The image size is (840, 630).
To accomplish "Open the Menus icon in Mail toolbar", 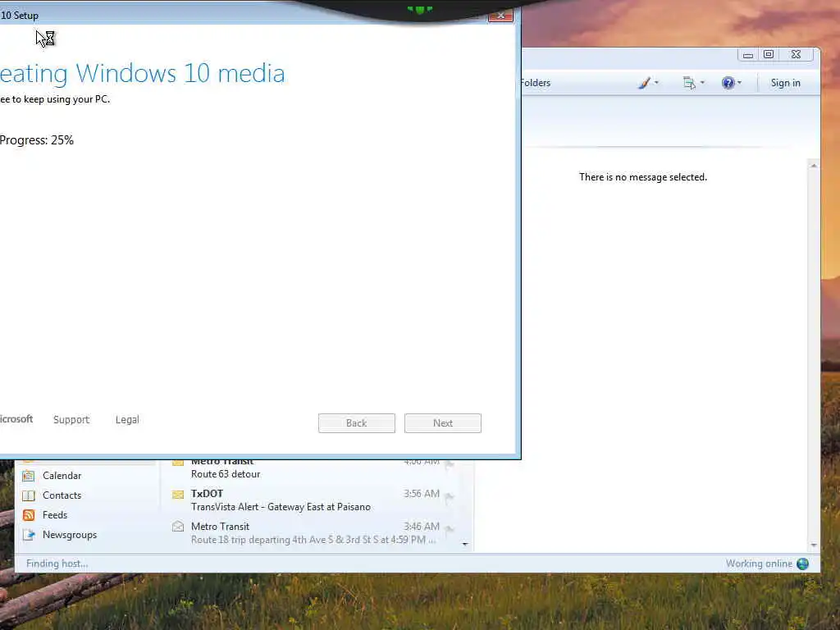I will click(689, 83).
